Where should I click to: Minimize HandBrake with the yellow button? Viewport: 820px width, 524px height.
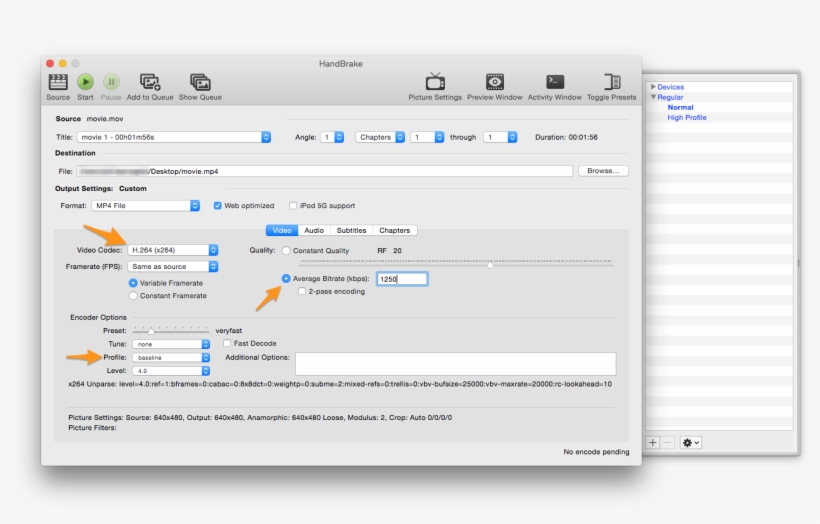[x=63, y=63]
